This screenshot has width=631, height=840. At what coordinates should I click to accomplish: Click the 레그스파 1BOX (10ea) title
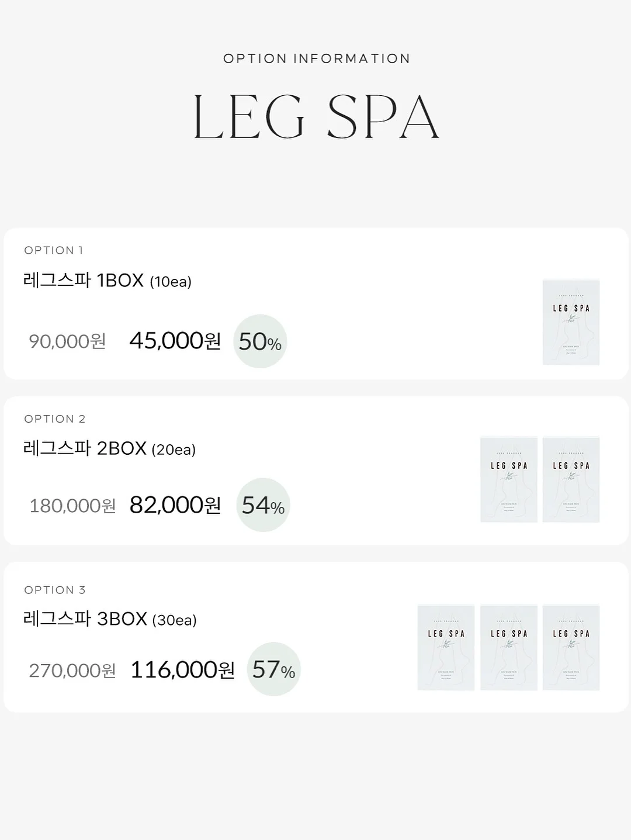(108, 281)
